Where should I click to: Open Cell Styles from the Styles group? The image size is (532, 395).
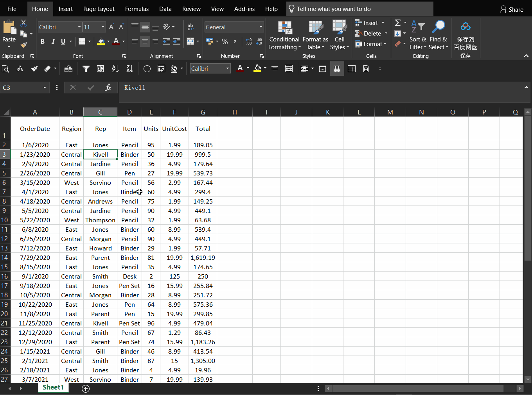[339, 27]
